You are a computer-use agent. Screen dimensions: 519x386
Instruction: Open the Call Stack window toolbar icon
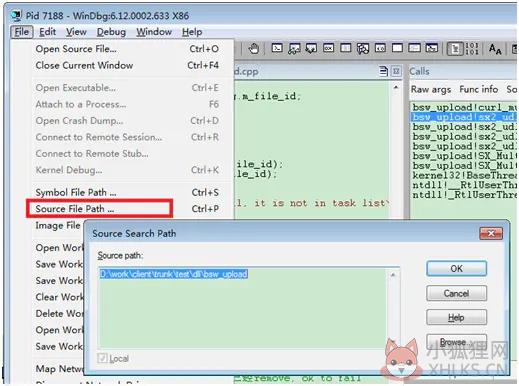[x=363, y=49]
